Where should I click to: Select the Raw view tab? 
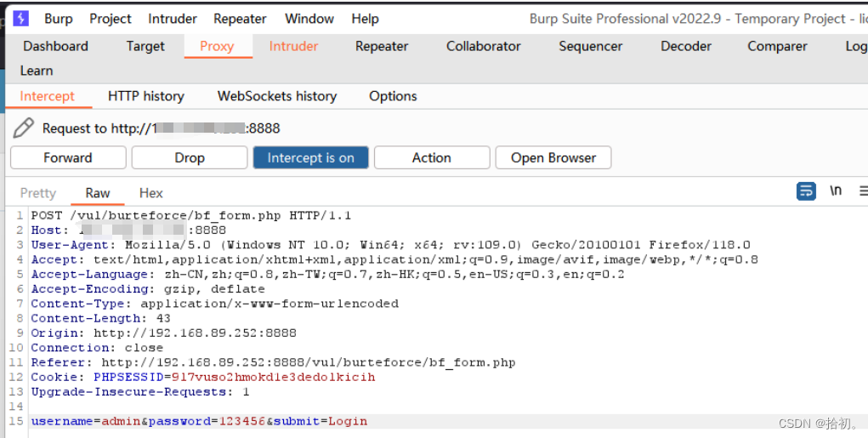click(x=98, y=193)
